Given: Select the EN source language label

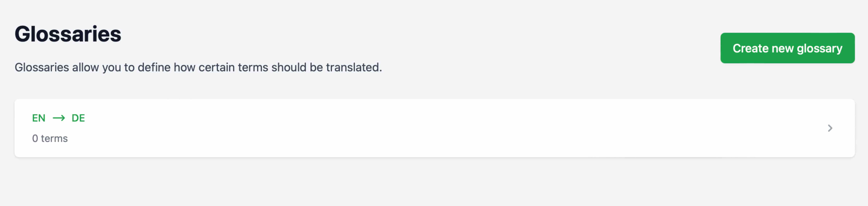Looking at the screenshot, I should [x=39, y=118].
